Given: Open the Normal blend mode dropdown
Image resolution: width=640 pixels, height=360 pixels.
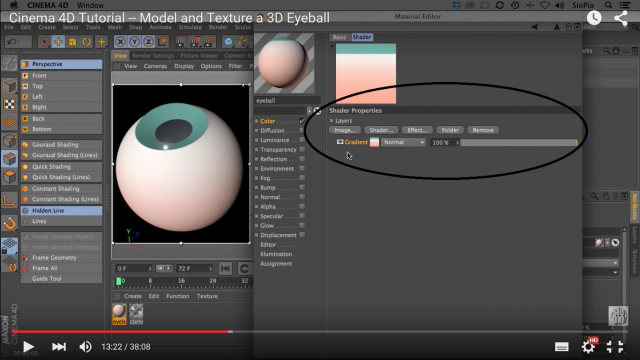Looking at the screenshot, I should [403, 142].
